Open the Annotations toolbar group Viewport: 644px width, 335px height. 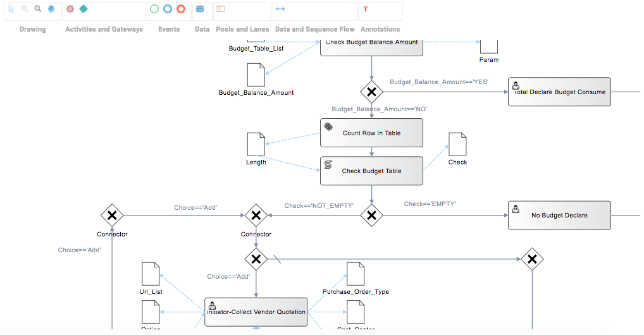tap(380, 29)
